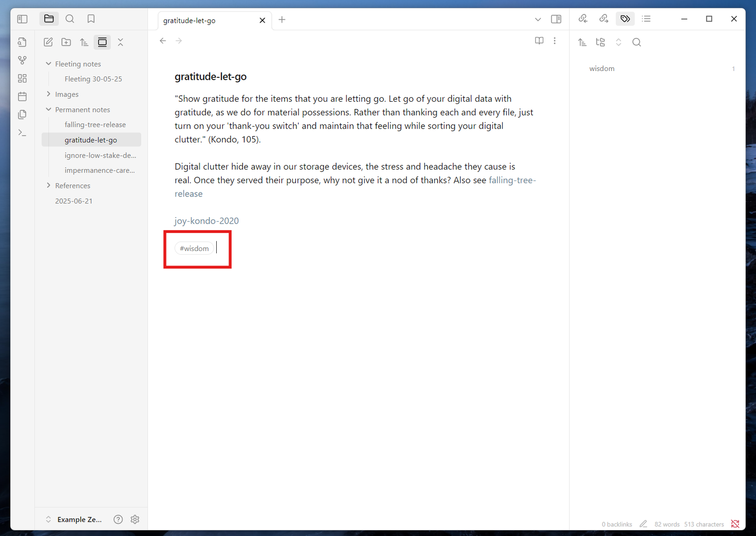This screenshot has height=536, width=756.
Task: Follow the joy-kondo-2020 link
Action: click(x=207, y=221)
